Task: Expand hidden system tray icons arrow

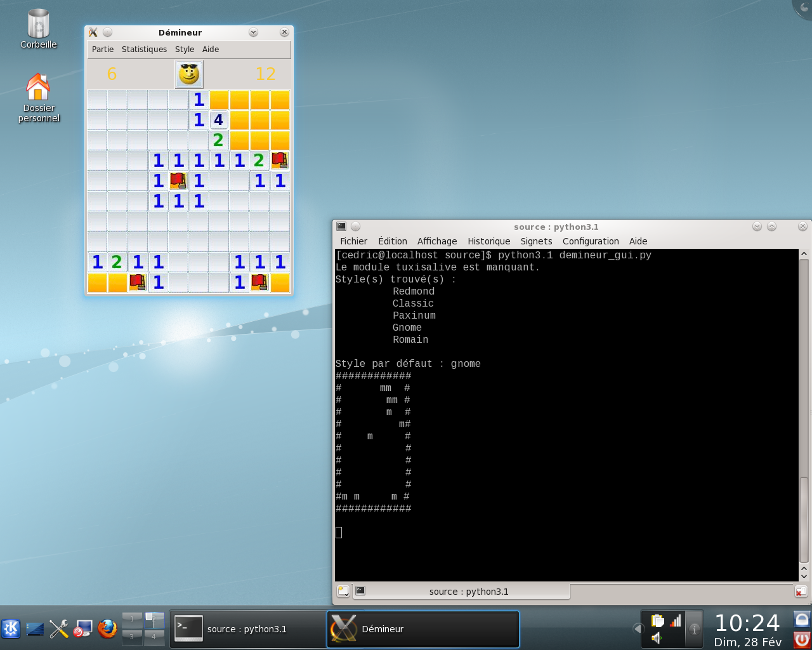Action: coord(638,629)
